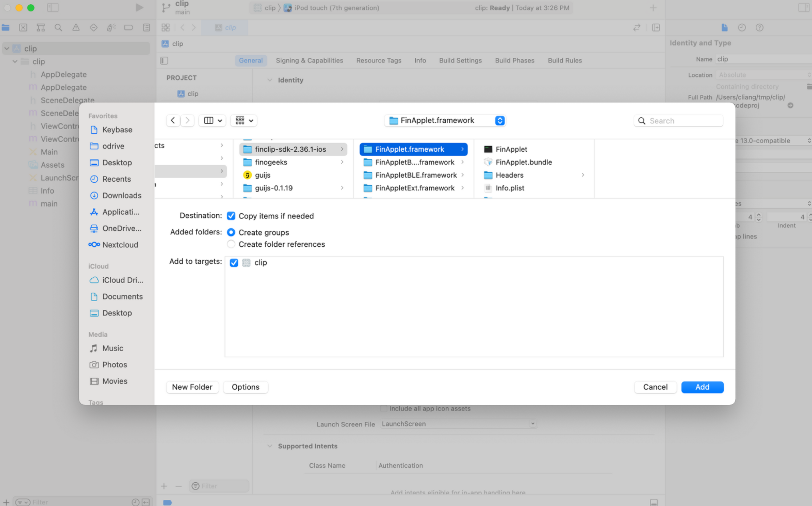Open the Debug navigator icon
Image resolution: width=812 pixels, height=506 pixels.
[x=111, y=28]
